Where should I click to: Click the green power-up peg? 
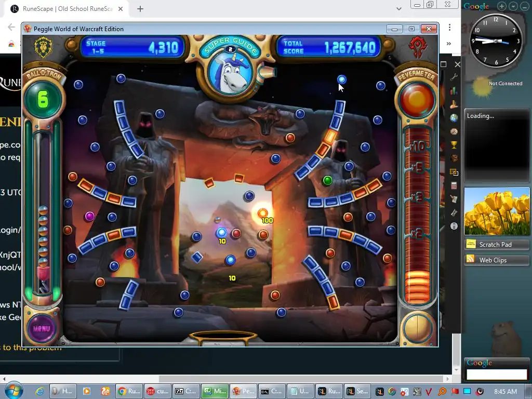coord(327,180)
